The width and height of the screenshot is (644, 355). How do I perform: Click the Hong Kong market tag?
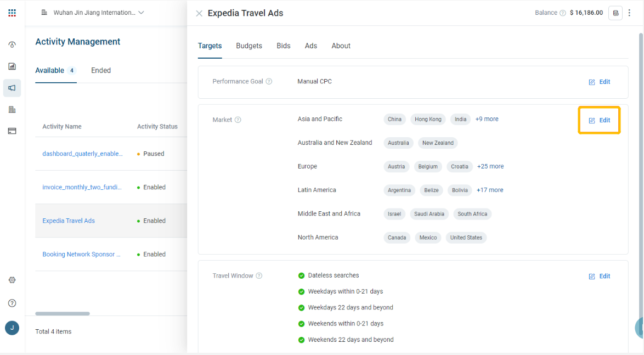point(428,120)
